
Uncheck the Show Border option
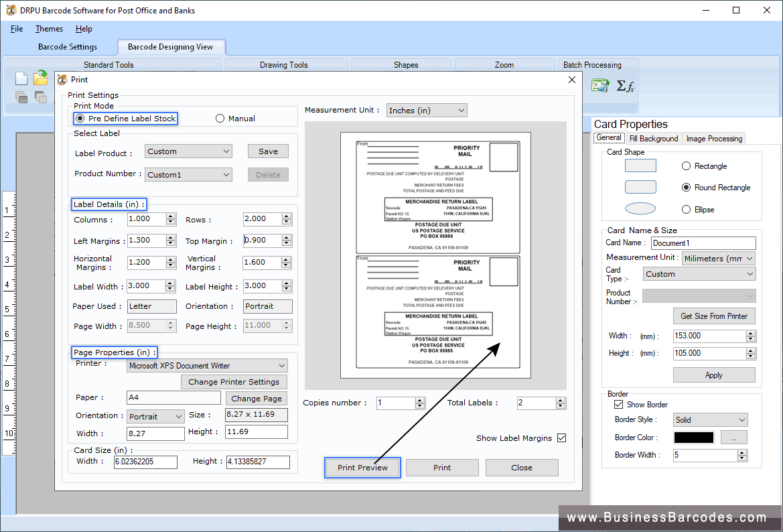click(x=618, y=404)
